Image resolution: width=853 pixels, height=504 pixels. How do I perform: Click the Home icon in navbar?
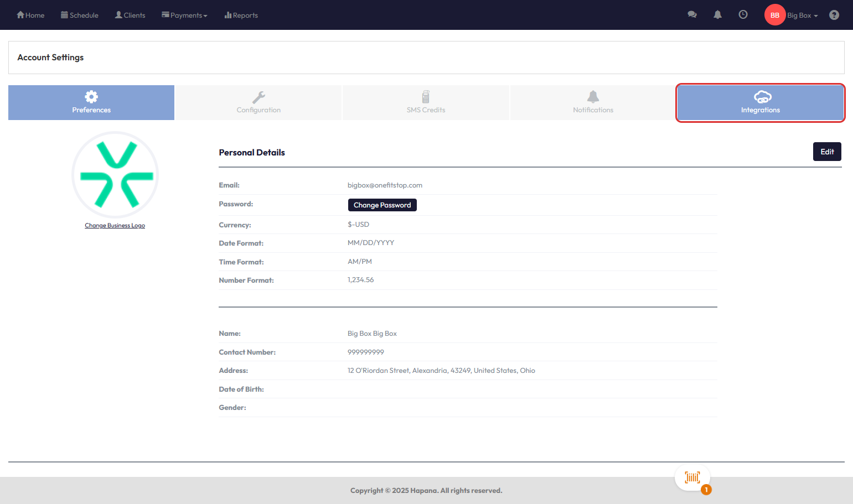20,15
